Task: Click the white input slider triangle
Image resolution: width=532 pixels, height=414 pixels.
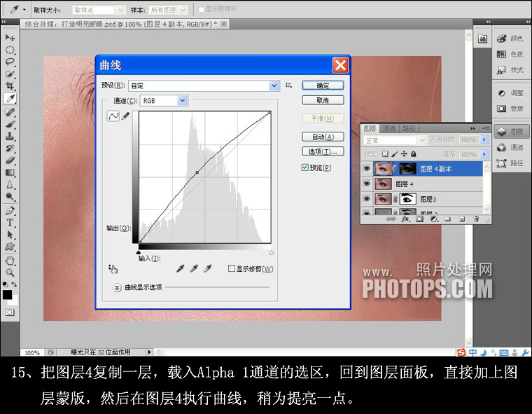Action: 271,252
